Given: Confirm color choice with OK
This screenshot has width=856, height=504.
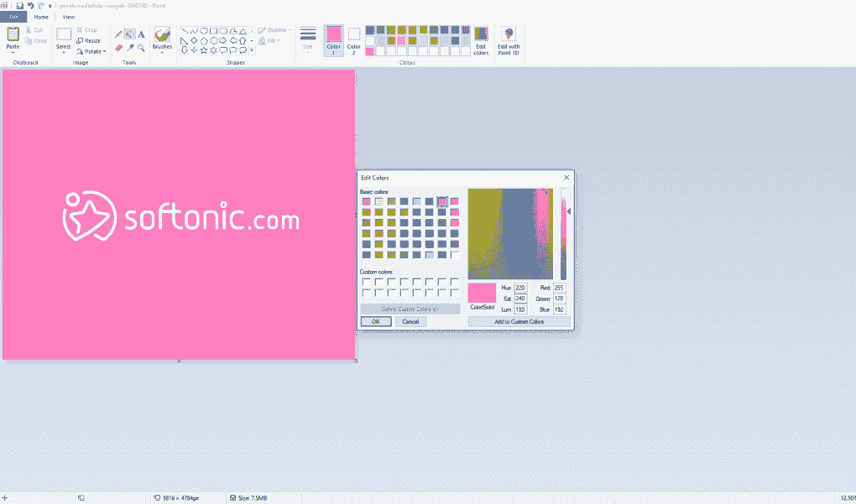Looking at the screenshot, I should [375, 321].
